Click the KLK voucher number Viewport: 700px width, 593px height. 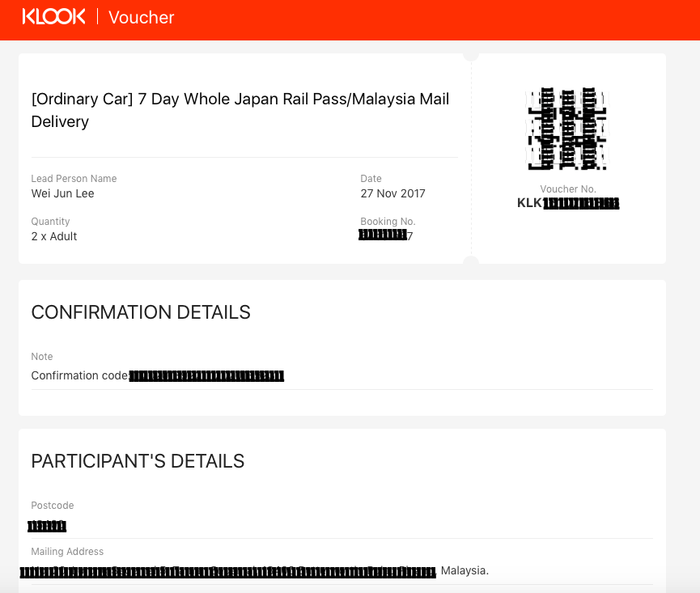point(568,203)
